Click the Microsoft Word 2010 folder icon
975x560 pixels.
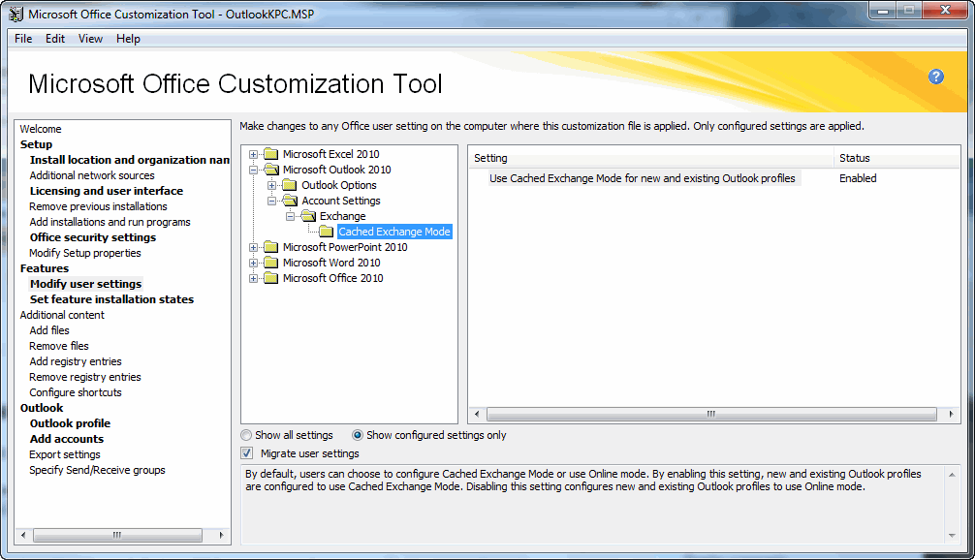[x=271, y=263]
